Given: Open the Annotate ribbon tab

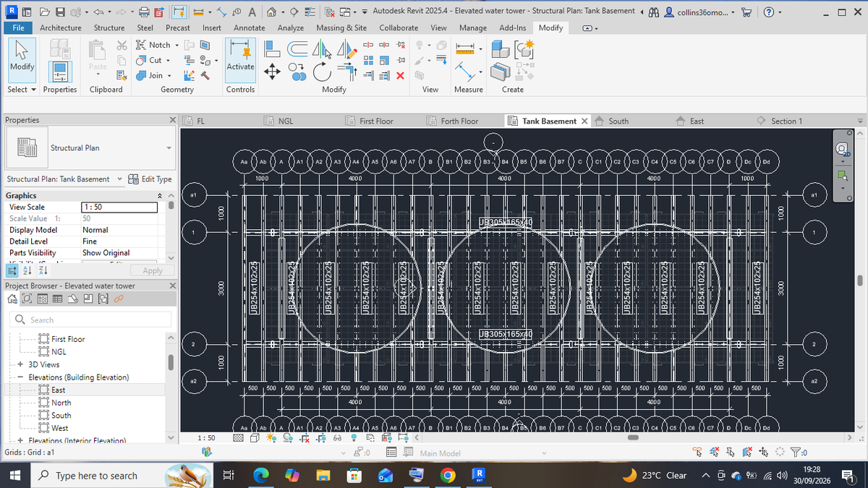Looking at the screenshot, I should (x=249, y=27).
